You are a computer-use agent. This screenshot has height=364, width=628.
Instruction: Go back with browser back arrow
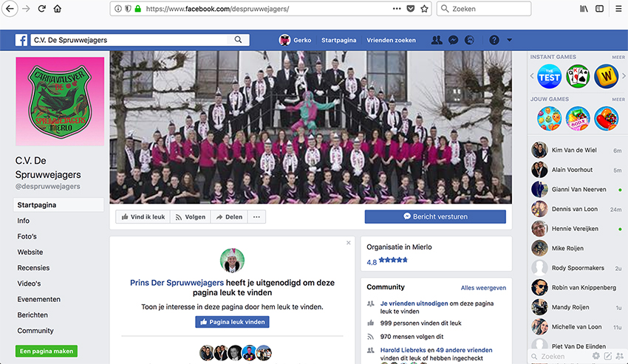(x=10, y=8)
